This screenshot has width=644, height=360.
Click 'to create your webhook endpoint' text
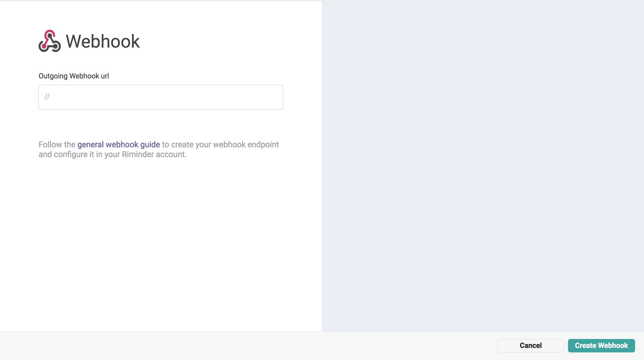click(220, 144)
